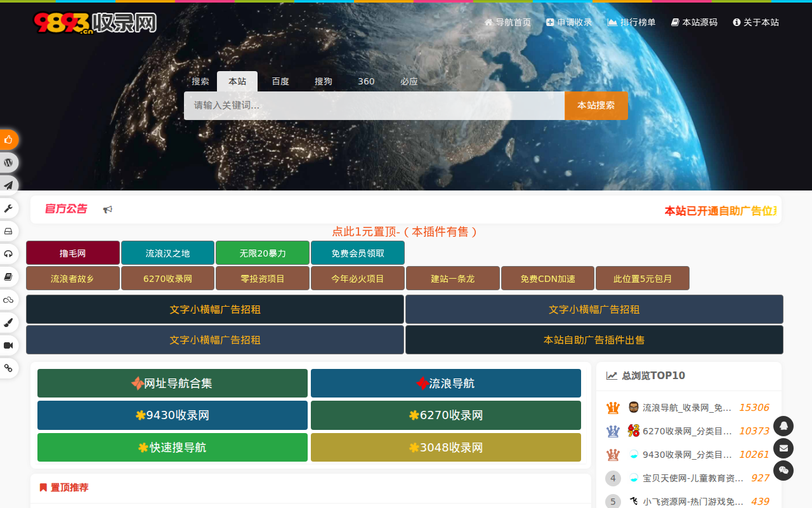Screen dimensions: 812x508
Task: Select the 本站 search tab
Action: 237,81
